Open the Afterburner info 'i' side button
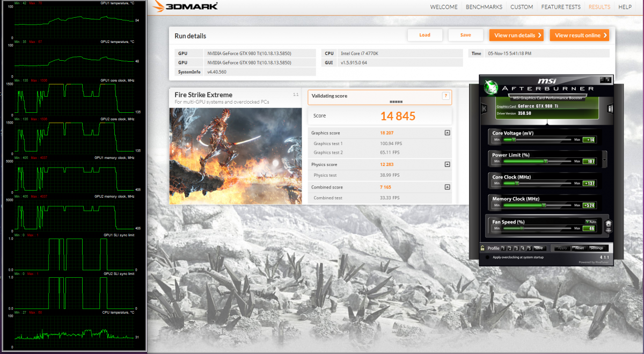Viewport: 644px width, 354px height. tap(610, 109)
